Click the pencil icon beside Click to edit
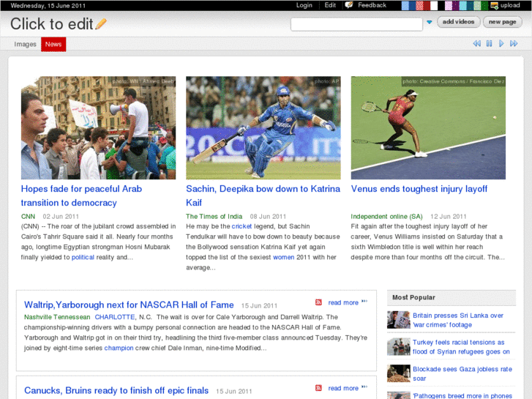The image size is (532, 399). coord(101,23)
